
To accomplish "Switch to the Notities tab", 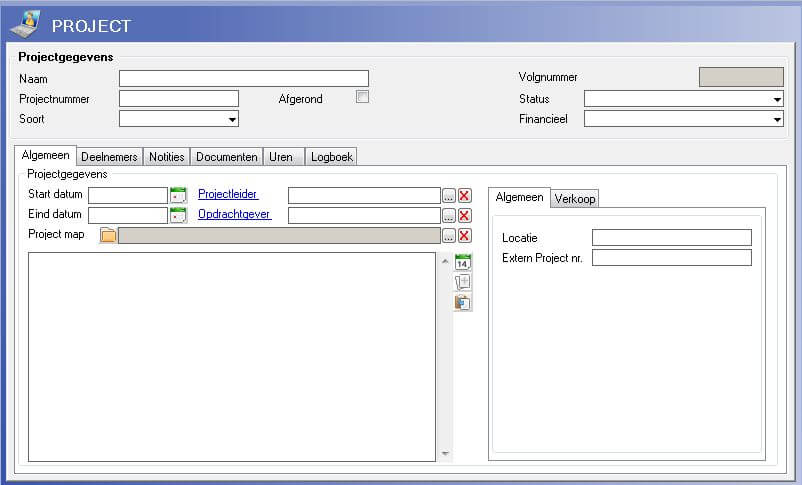I will pos(167,157).
